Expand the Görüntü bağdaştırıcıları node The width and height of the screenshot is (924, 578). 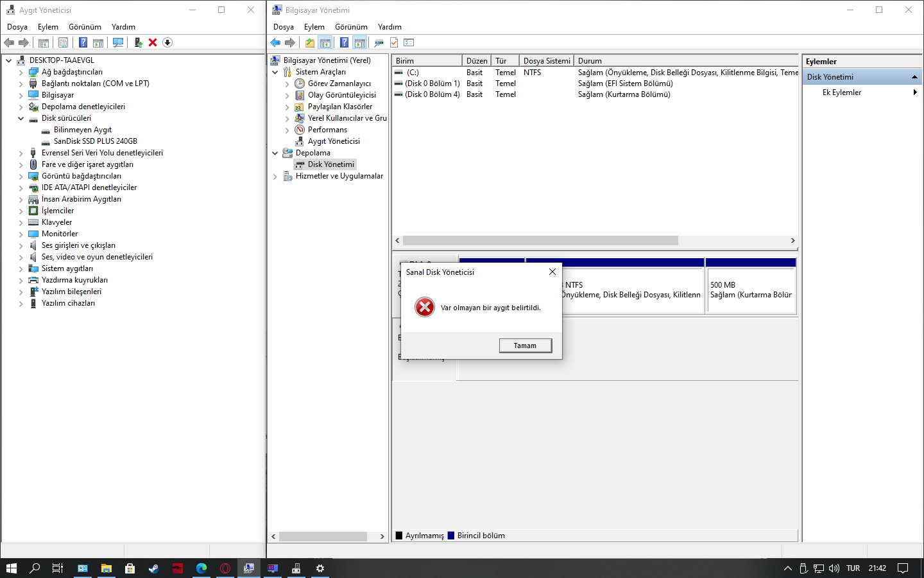pyautogui.click(x=21, y=176)
